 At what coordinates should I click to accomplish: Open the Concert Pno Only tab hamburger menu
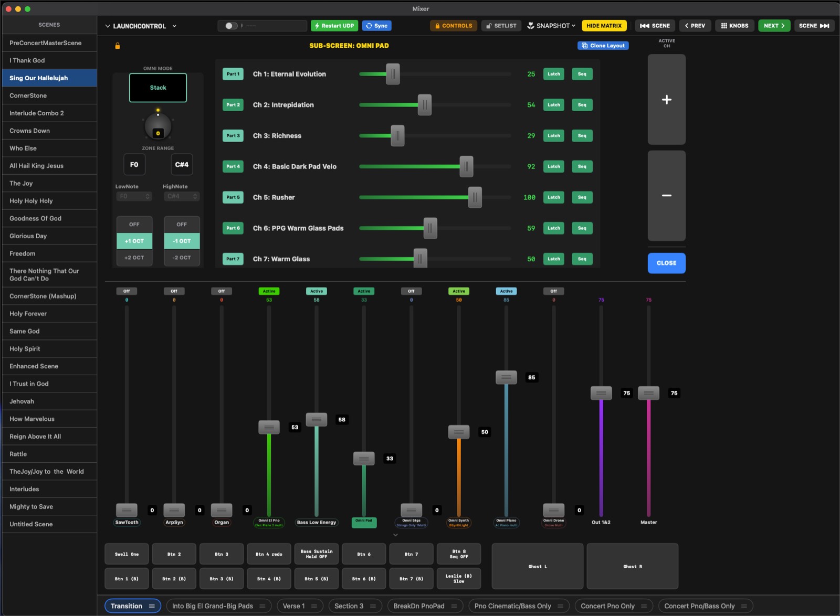point(644,606)
